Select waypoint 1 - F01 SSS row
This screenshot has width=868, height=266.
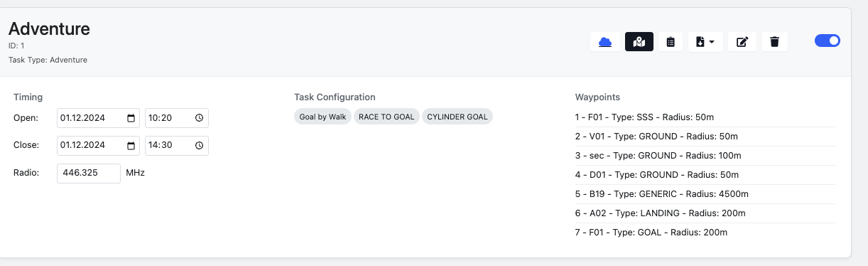click(705, 117)
